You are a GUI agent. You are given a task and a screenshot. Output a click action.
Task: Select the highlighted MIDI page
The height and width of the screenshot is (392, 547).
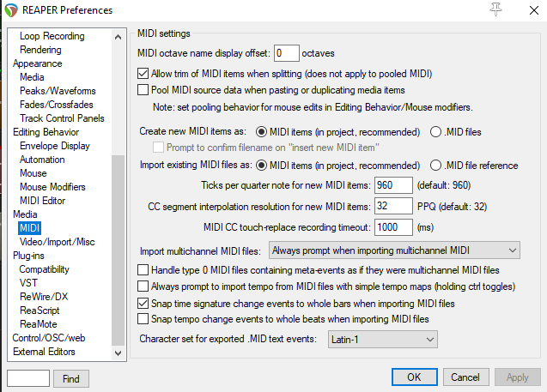coord(30,228)
